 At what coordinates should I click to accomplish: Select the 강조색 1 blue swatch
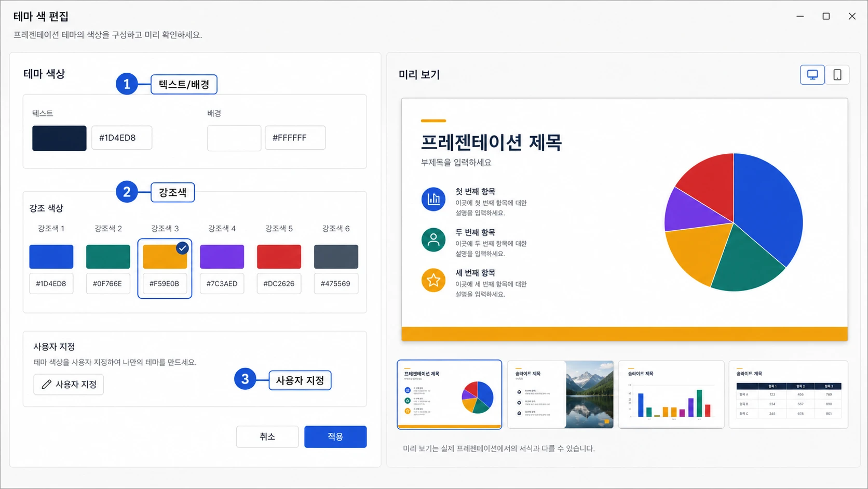[51, 257]
